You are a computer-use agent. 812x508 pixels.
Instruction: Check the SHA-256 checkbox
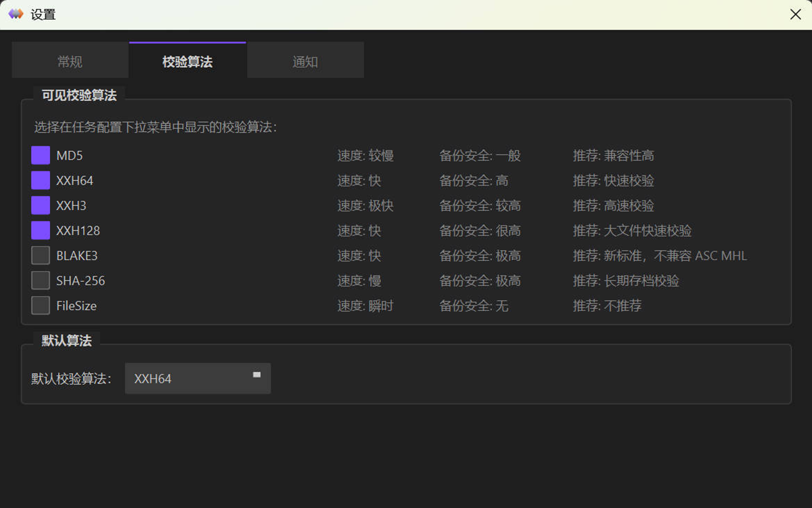[41, 281]
